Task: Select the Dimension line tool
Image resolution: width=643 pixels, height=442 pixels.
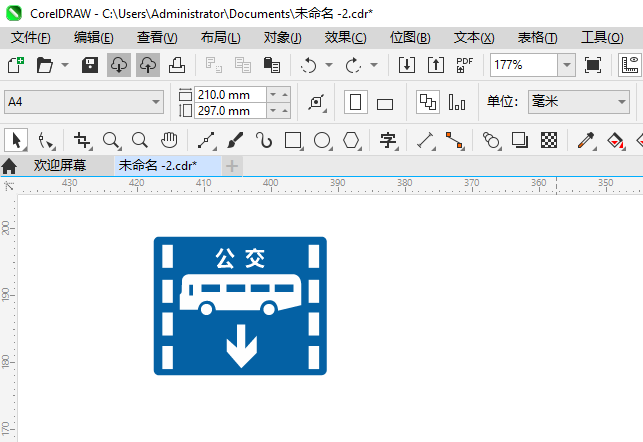Action: [426, 140]
